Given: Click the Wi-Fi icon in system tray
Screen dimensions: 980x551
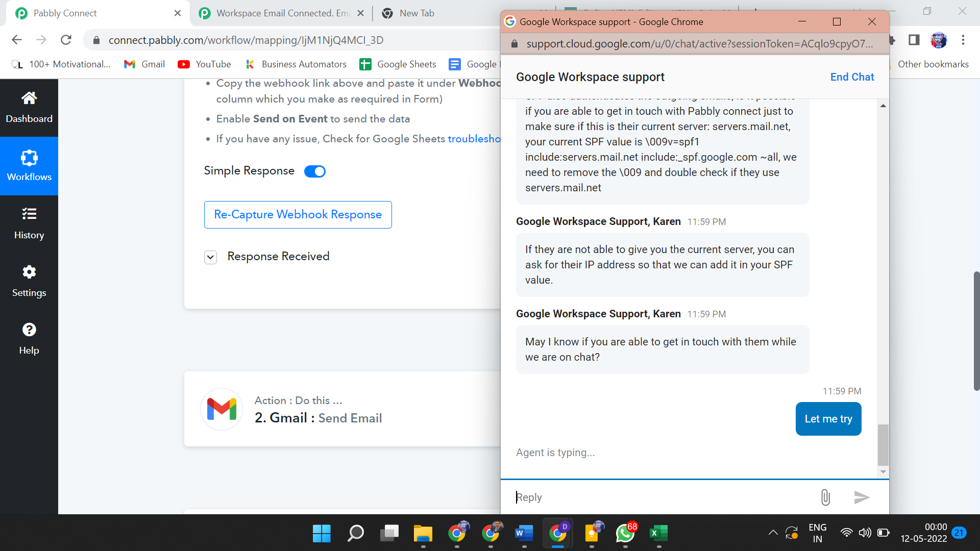Looking at the screenshot, I should (x=846, y=533).
